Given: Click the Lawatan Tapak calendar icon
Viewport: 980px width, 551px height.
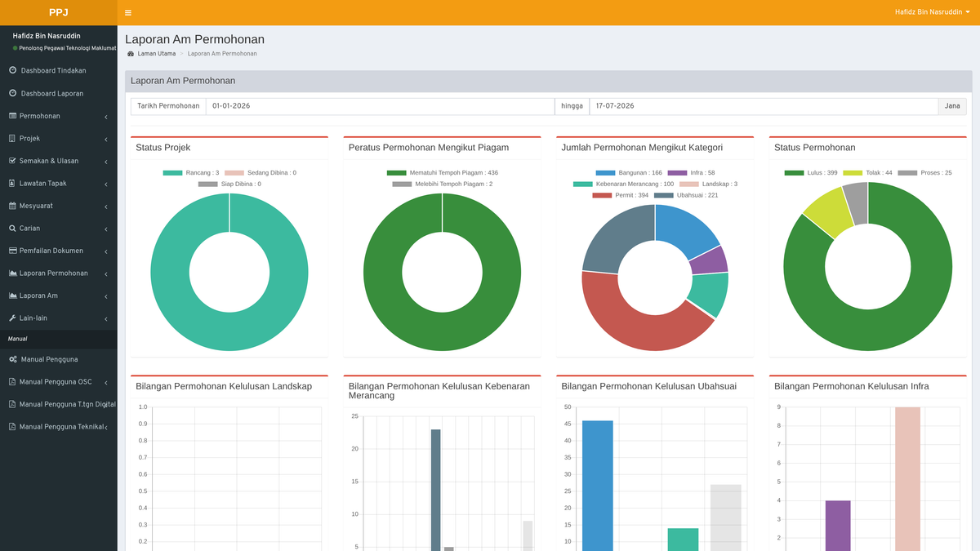Looking at the screenshot, I should click(x=12, y=183).
